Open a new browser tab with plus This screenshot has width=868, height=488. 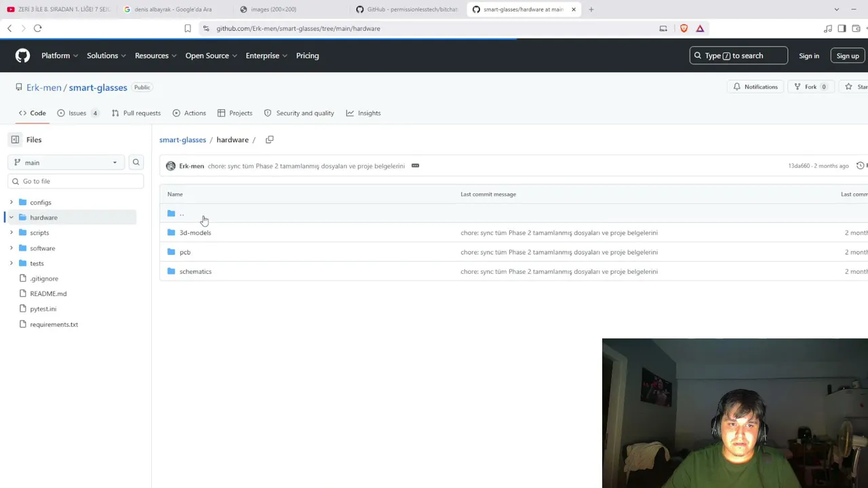[591, 9]
